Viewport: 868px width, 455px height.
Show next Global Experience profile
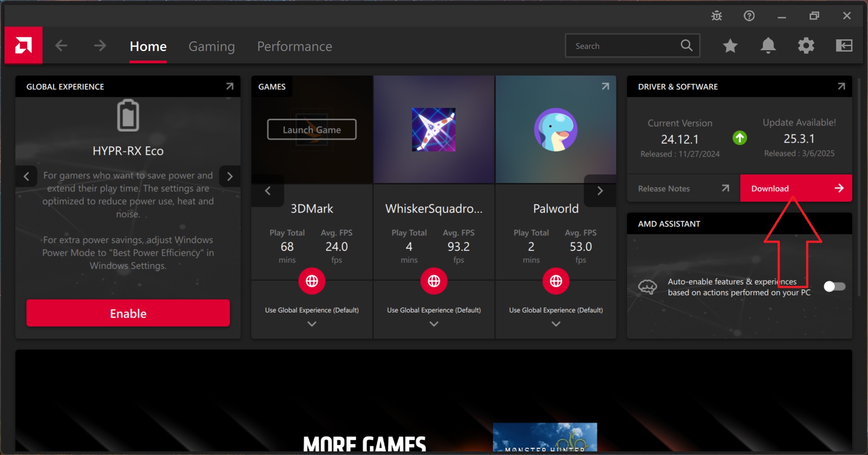tap(230, 176)
